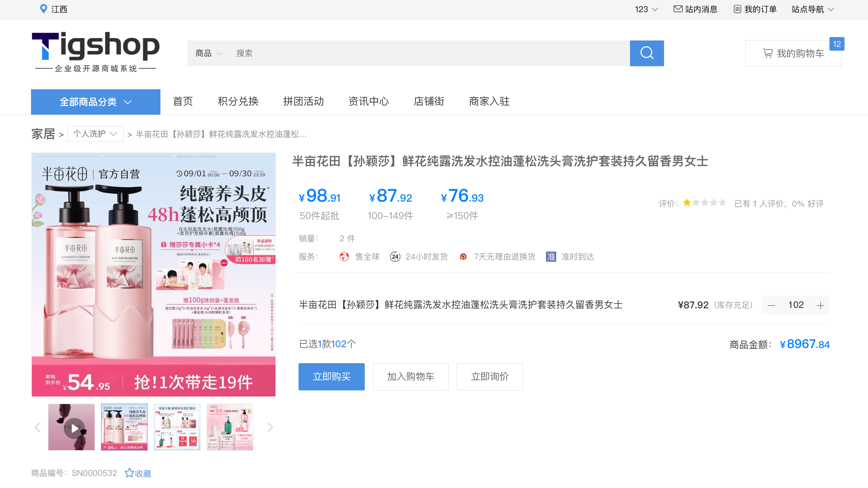Image resolution: width=868 pixels, height=488 pixels.
Task: Click the 收藏 favorite star
Action: (x=138, y=473)
